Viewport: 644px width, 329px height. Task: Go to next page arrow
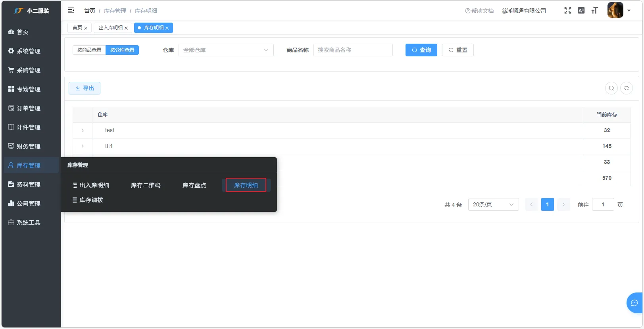point(563,204)
